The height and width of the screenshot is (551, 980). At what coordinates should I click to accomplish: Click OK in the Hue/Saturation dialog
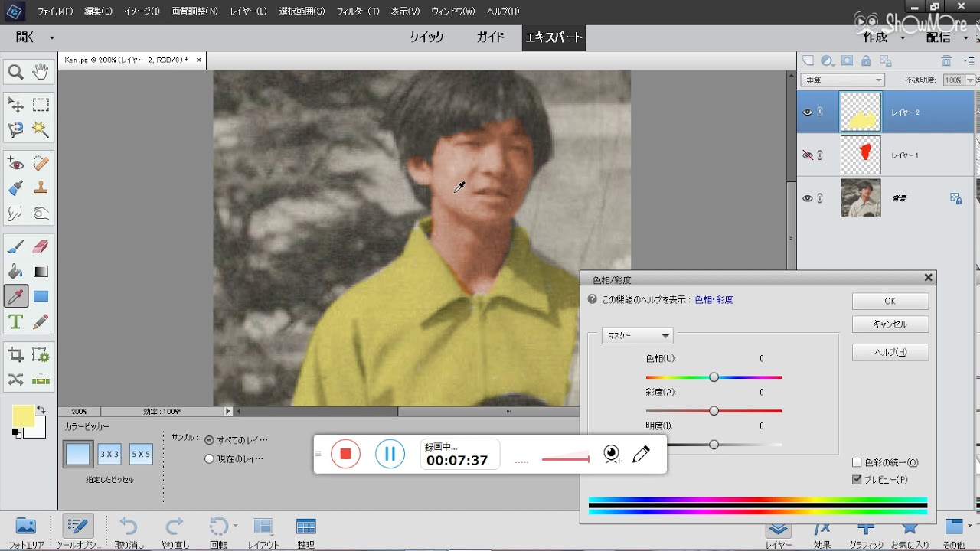click(x=890, y=301)
